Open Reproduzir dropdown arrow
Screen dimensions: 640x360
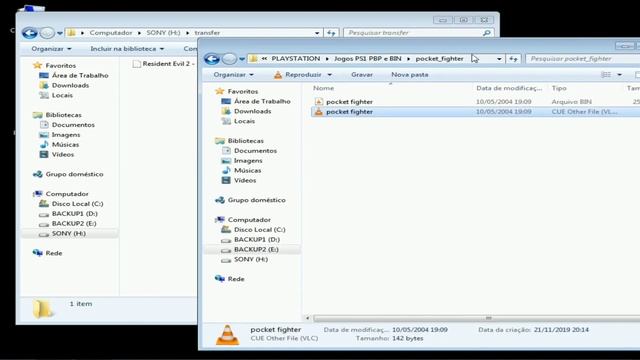tap(329, 75)
